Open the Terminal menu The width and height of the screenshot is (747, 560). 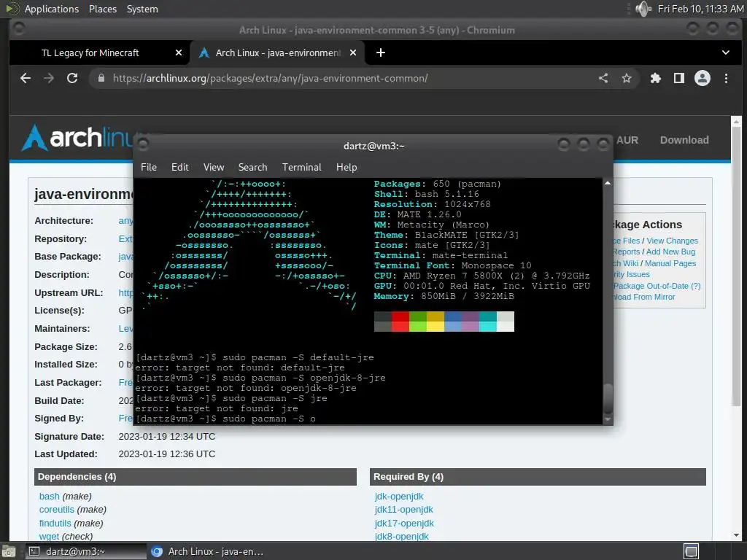pyautogui.click(x=301, y=167)
